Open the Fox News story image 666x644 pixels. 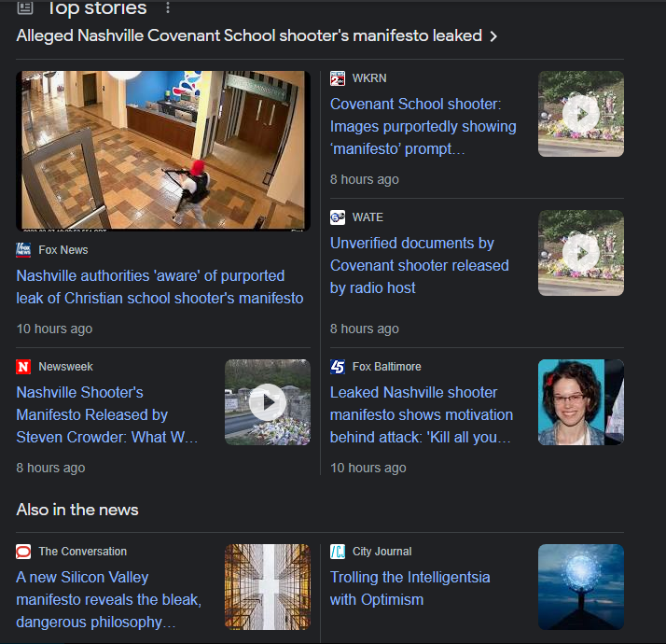coord(163,151)
